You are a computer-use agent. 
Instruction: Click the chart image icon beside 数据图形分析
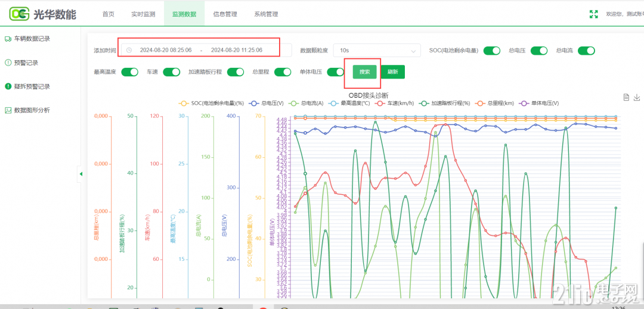pyautogui.click(x=8, y=110)
